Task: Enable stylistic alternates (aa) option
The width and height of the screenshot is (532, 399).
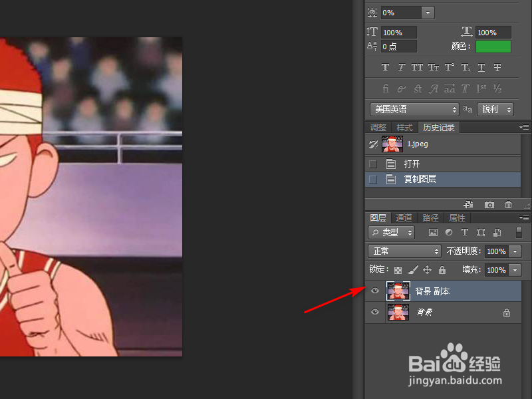Action: tap(450, 88)
